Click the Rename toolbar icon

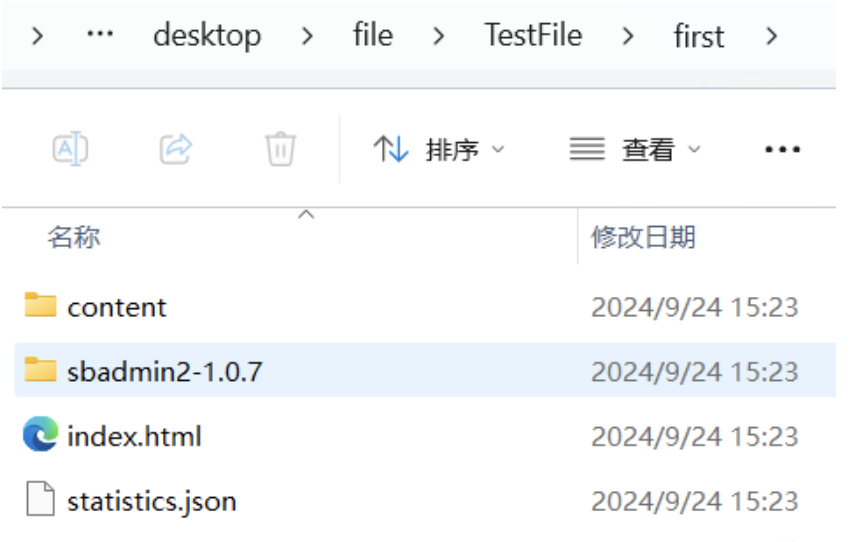coord(70,148)
